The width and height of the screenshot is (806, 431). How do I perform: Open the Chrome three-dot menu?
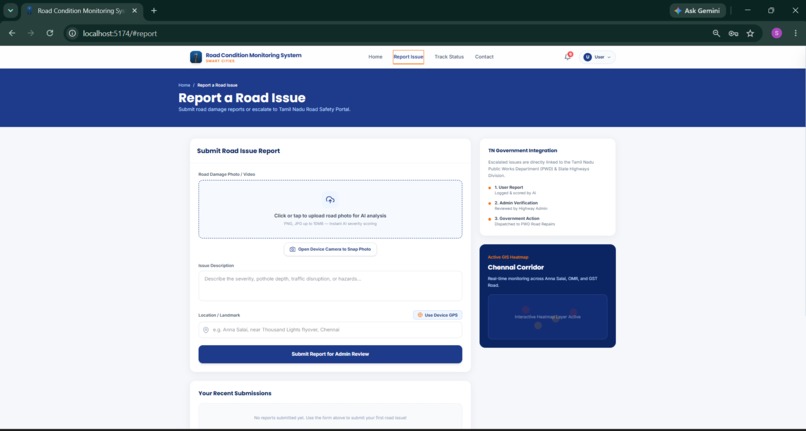click(795, 33)
